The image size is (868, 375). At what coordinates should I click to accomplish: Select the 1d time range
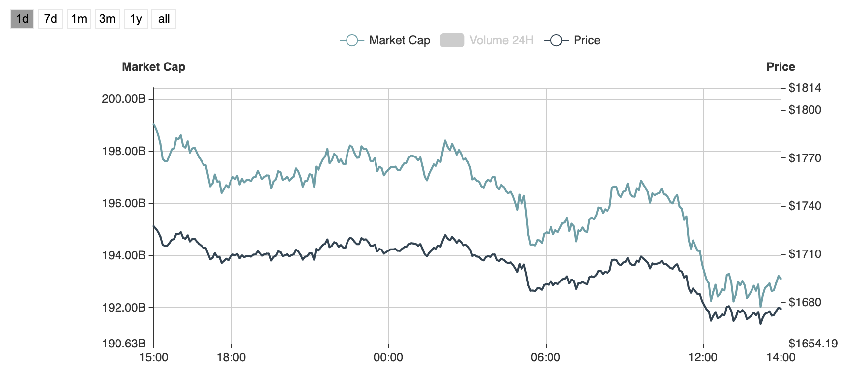pos(22,19)
